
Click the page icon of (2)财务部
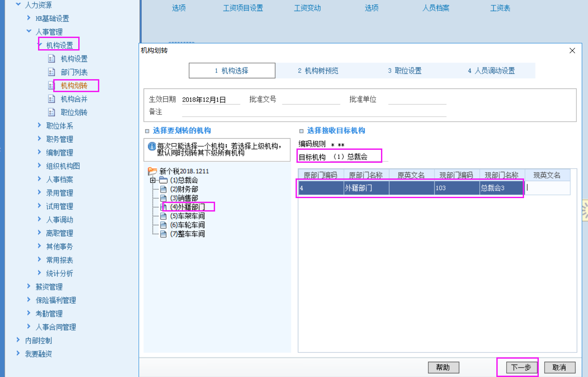coord(163,189)
